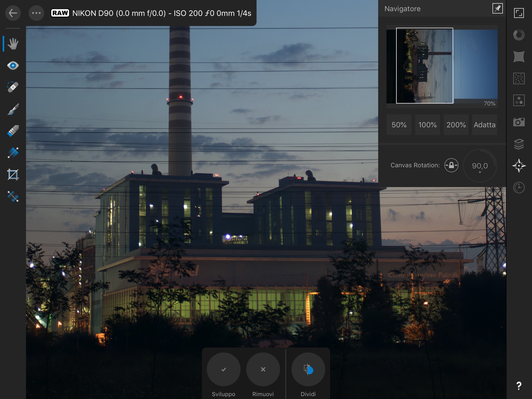Screen dimensions: 532x399
Task: Open the History studio clock icon
Action: (519, 188)
